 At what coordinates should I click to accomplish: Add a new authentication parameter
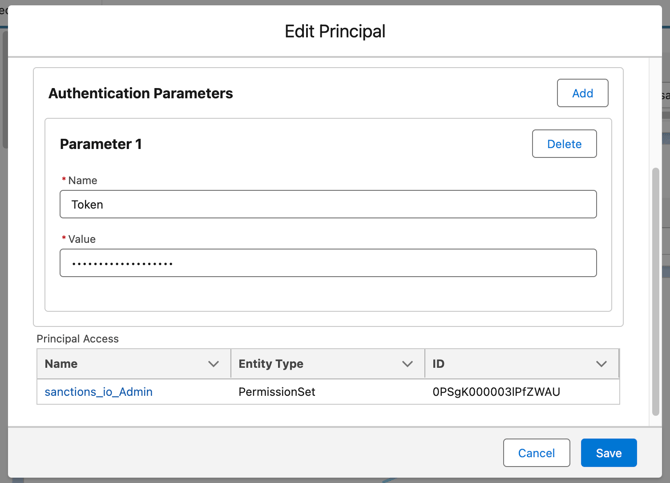point(582,93)
